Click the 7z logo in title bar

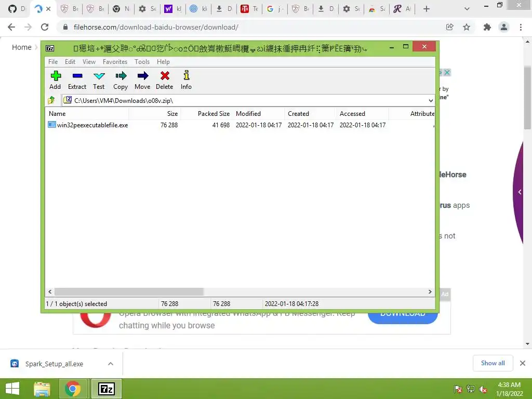pos(50,48)
